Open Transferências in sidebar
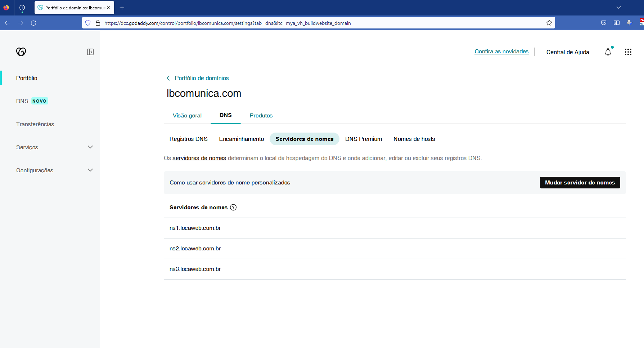The width and height of the screenshot is (644, 348). (35, 124)
